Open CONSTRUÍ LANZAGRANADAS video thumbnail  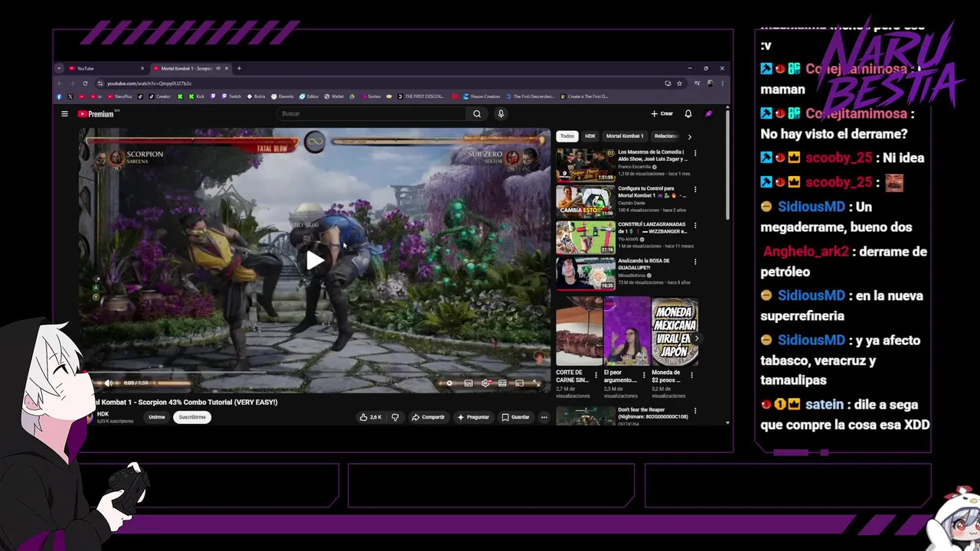[x=585, y=237]
